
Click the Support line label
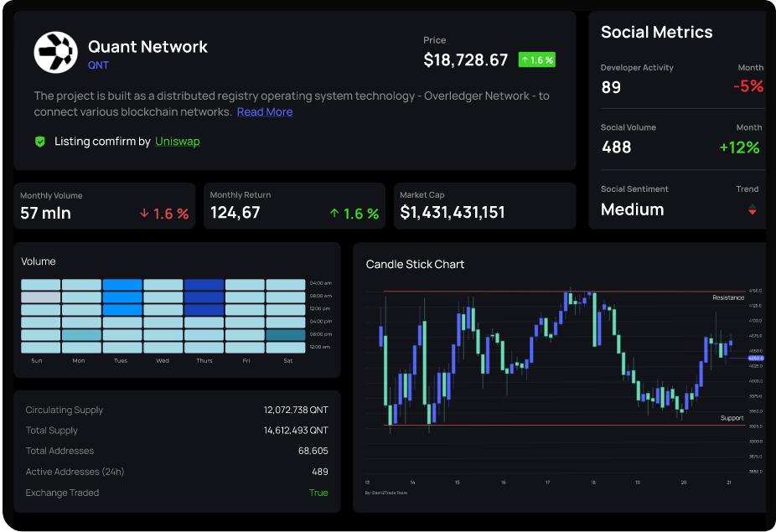point(732,418)
